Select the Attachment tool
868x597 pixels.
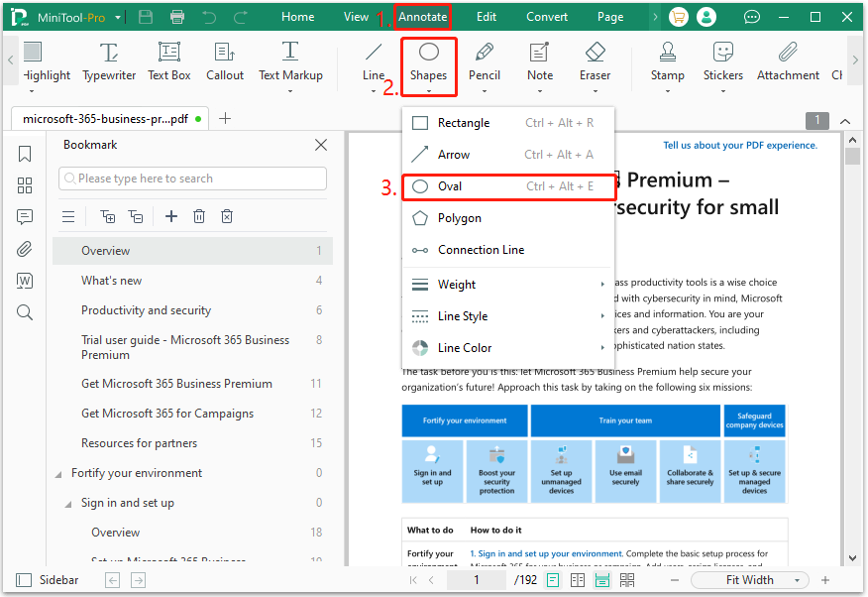tap(788, 63)
